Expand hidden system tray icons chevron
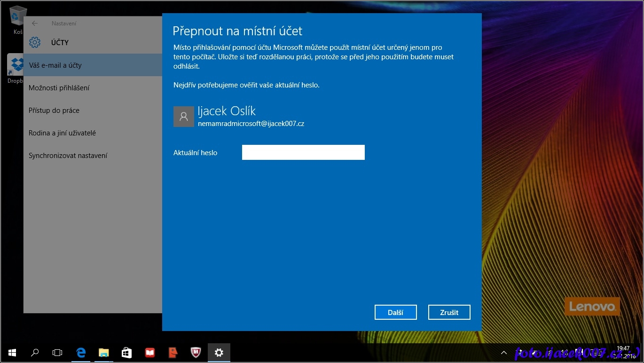 coord(503,352)
